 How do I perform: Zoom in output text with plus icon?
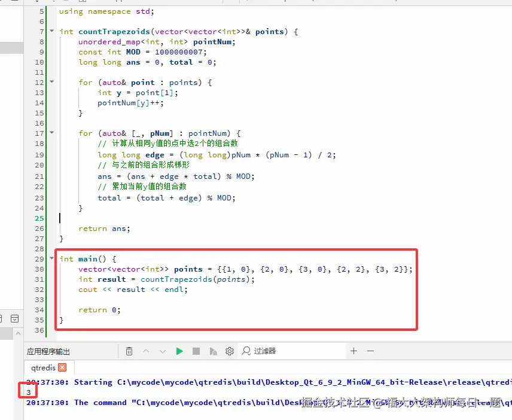click(x=353, y=351)
